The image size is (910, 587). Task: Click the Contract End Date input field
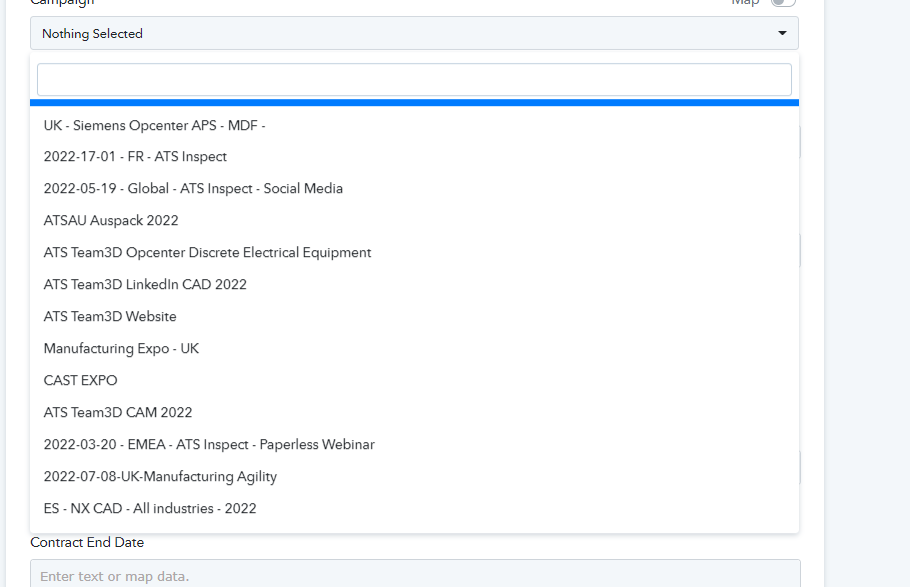coord(415,574)
